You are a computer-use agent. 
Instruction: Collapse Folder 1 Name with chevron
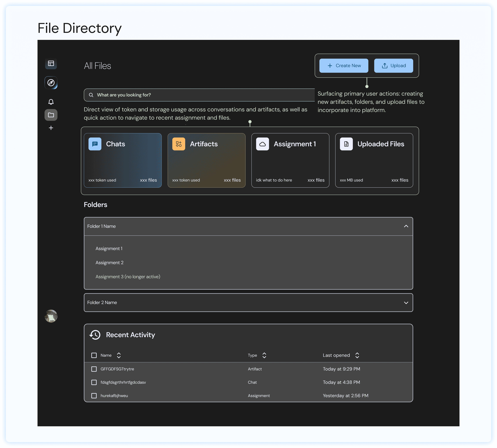[x=406, y=226]
